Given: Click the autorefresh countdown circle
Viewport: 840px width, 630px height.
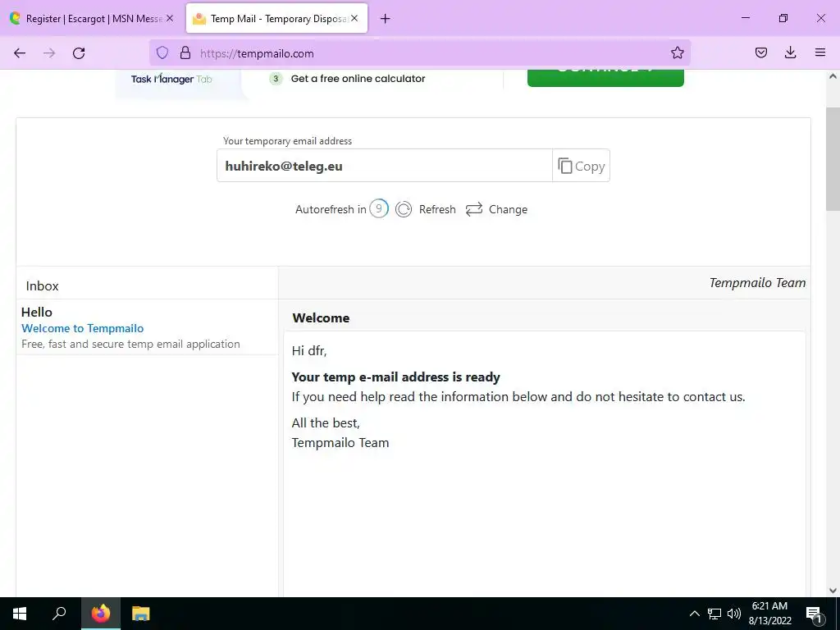Looking at the screenshot, I should pyautogui.click(x=379, y=208).
